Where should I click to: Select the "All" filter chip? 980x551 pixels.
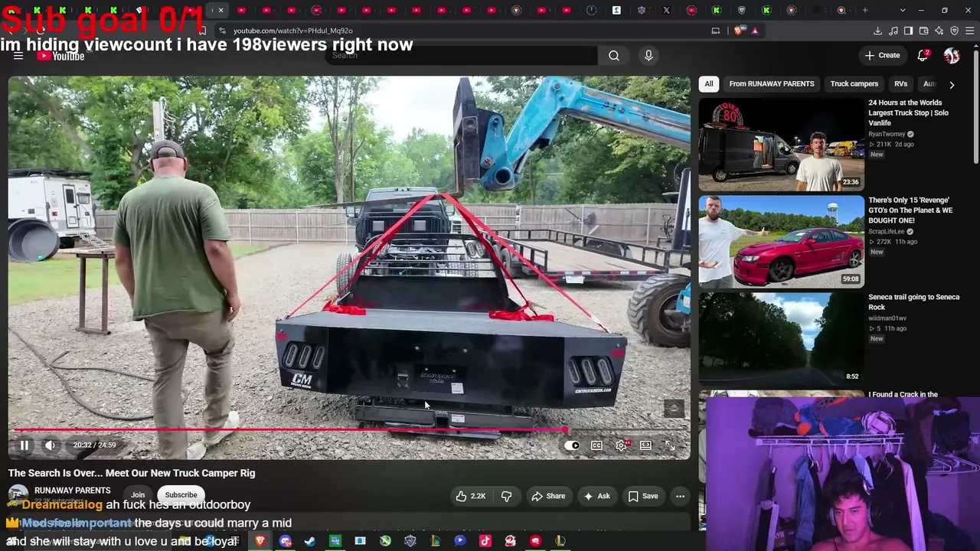pyautogui.click(x=709, y=84)
